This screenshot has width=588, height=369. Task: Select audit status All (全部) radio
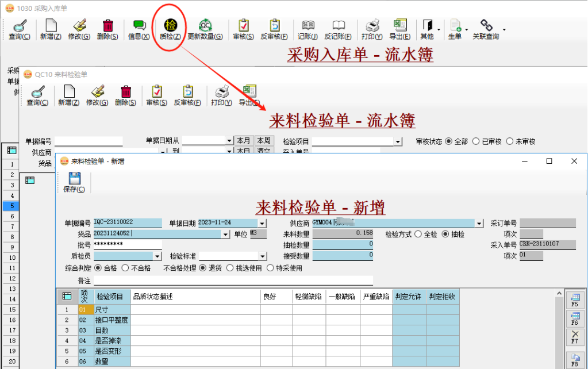[448, 141]
